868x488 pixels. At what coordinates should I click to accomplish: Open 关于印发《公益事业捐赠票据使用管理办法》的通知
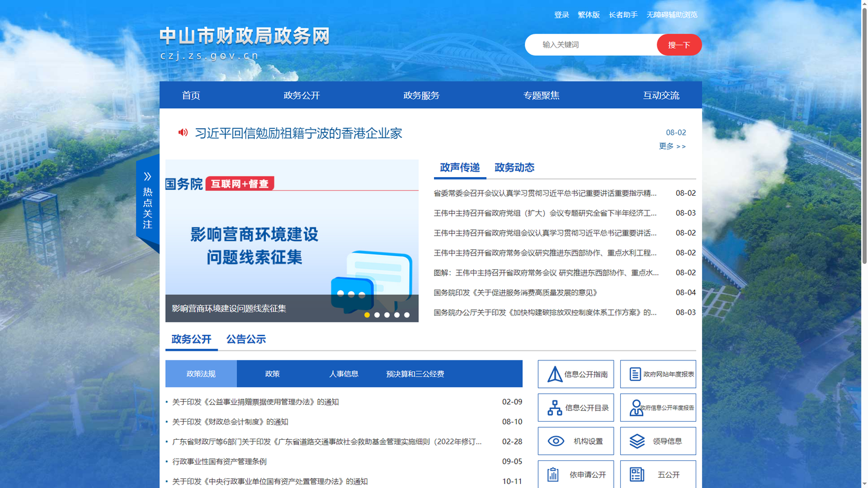pyautogui.click(x=256, y=402)
